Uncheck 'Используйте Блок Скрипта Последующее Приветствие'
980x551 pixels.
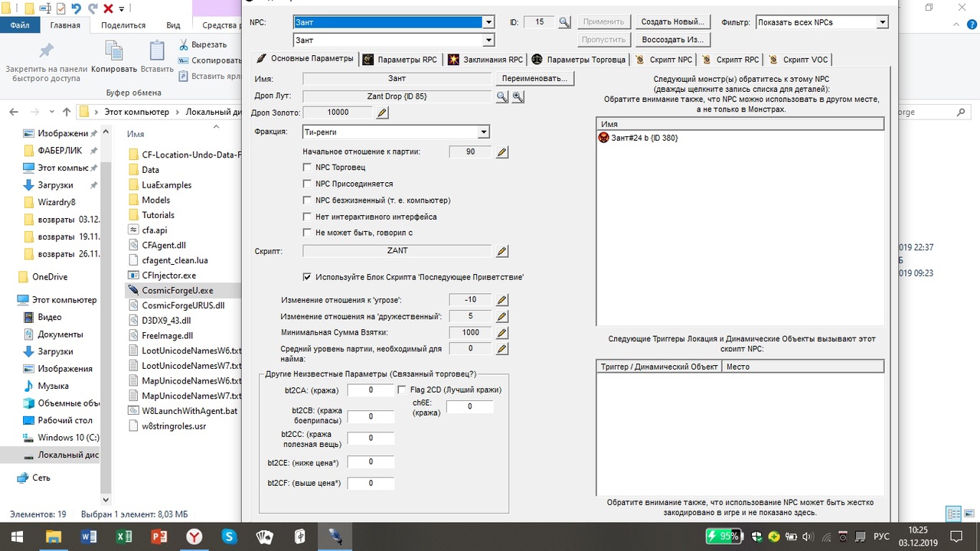coord(307,277)
